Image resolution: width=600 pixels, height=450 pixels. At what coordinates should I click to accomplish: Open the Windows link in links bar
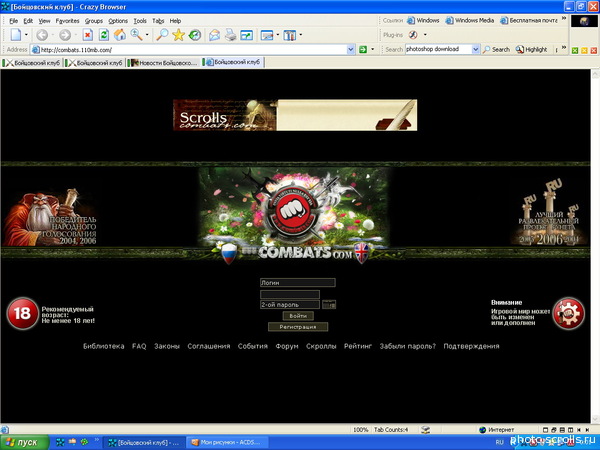pos(423,20)
